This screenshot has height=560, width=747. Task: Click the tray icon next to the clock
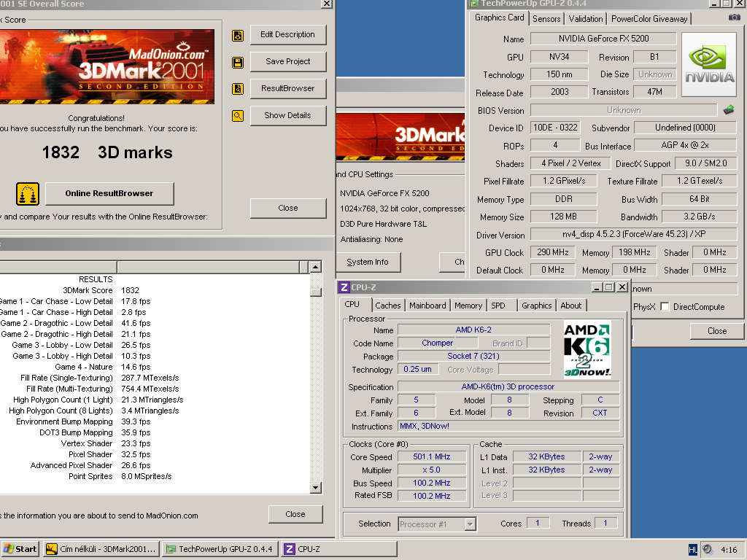coord(708,550)
